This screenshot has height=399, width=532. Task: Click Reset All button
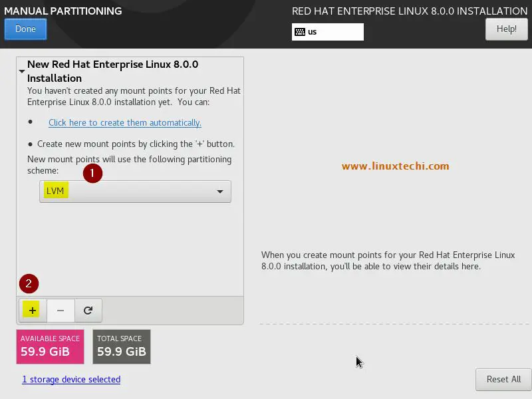click(x=503, y=379)
